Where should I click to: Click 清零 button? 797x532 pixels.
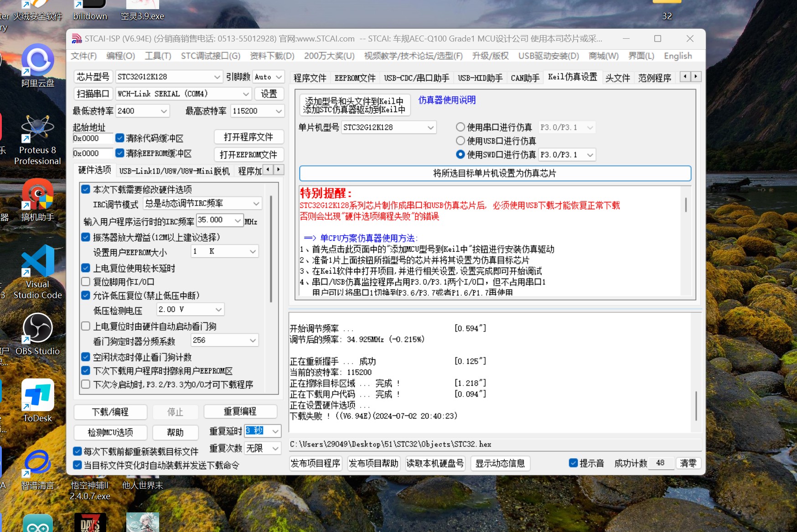[x=688, y=463]
